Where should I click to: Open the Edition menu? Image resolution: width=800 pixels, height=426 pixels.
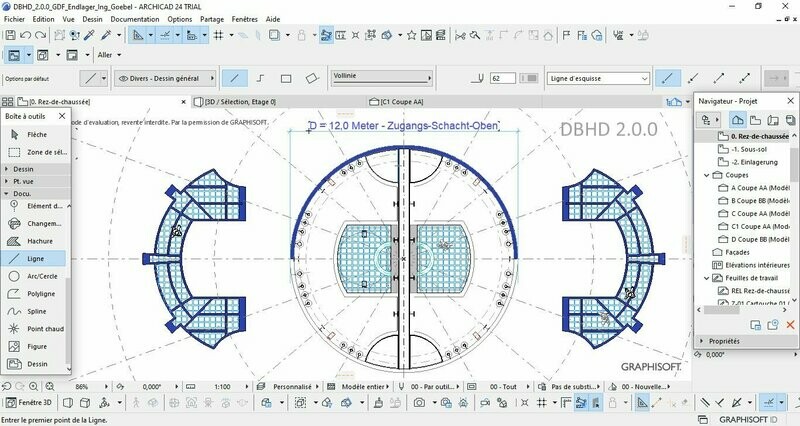(x=43, y=19)
